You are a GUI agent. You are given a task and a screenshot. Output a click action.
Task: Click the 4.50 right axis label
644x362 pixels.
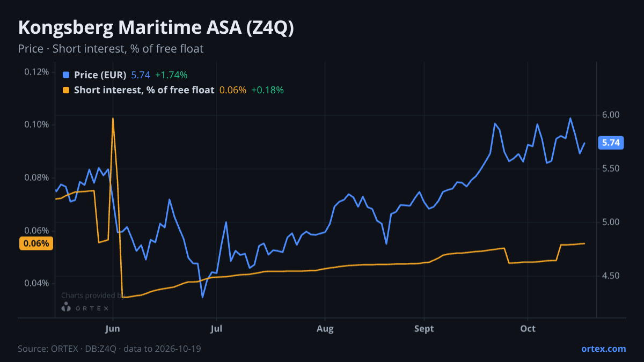click(611, 276)
